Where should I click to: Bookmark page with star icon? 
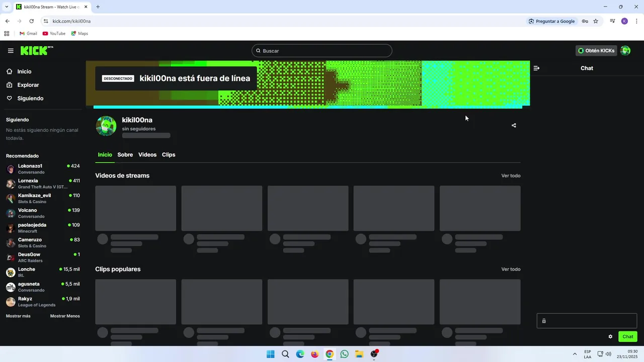click(596, 21)
